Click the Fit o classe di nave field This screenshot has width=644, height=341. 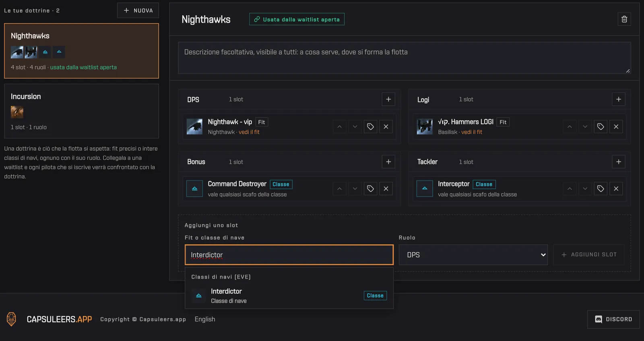289,255
